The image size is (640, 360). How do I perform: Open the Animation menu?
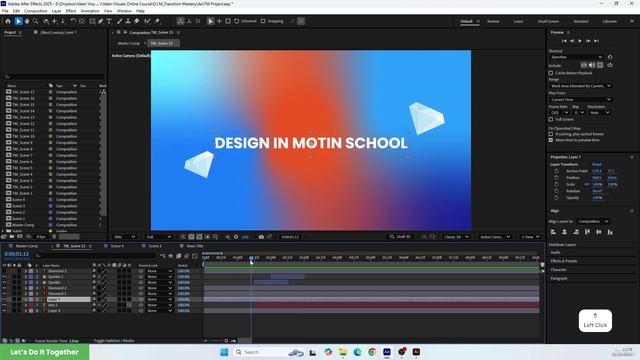pos(90,11)
